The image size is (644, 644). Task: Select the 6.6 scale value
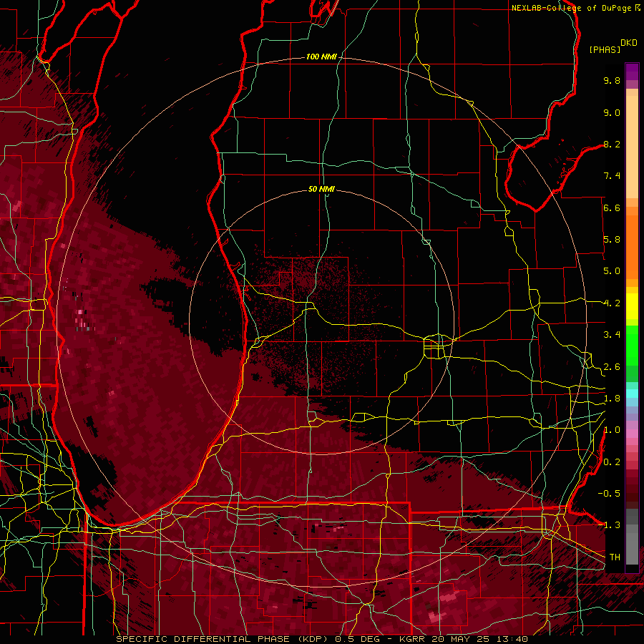(612, 208)
